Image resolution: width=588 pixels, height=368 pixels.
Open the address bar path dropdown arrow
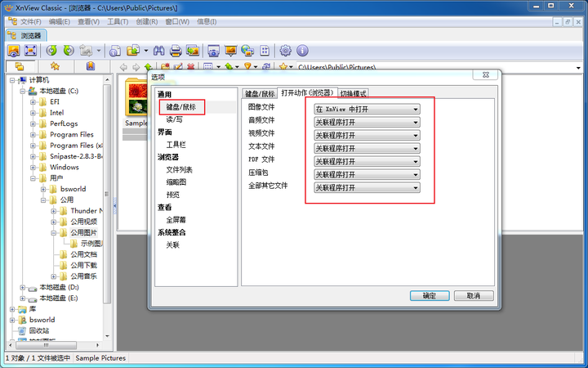[578, 68]
